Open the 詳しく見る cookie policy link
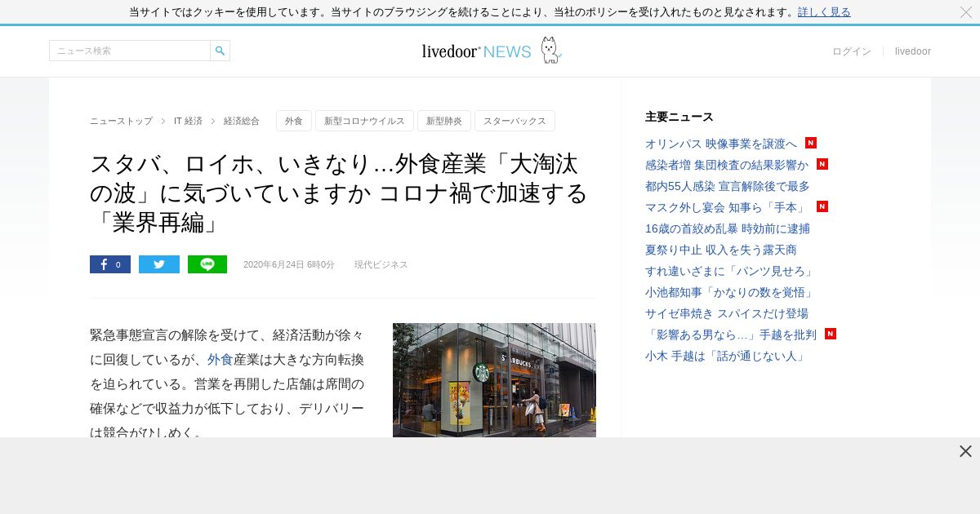Image resolution: width=980 pixels, height=514 pixels. coord(824,12)
